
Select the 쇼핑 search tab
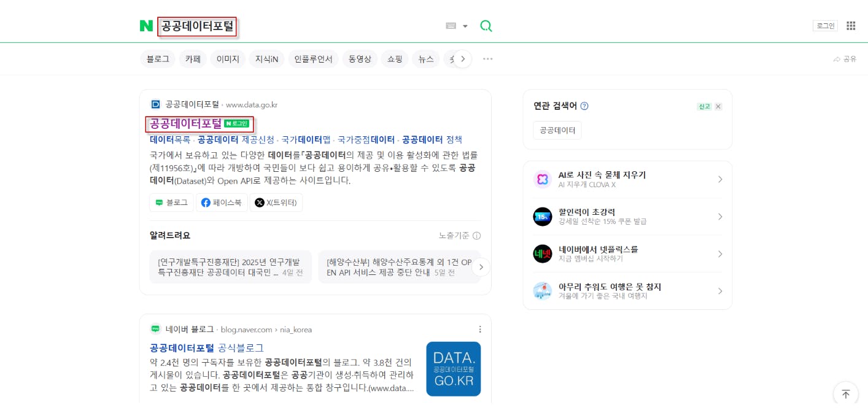pyautogui.click(x=395, y=59)
